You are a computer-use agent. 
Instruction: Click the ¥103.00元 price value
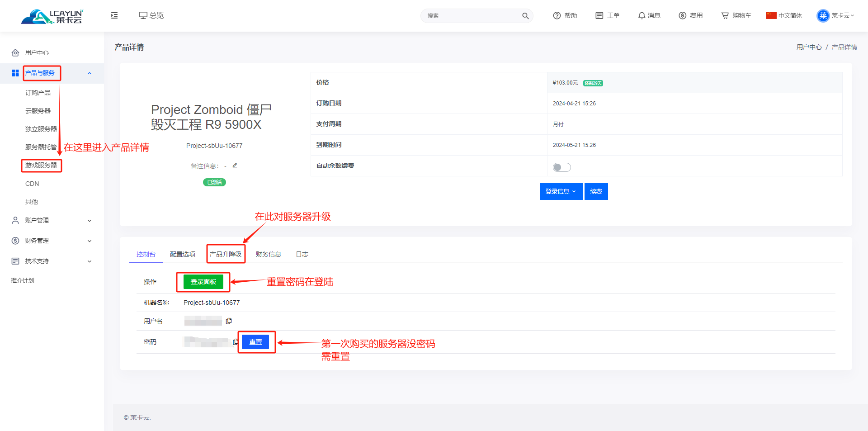(x=566, y=83)
